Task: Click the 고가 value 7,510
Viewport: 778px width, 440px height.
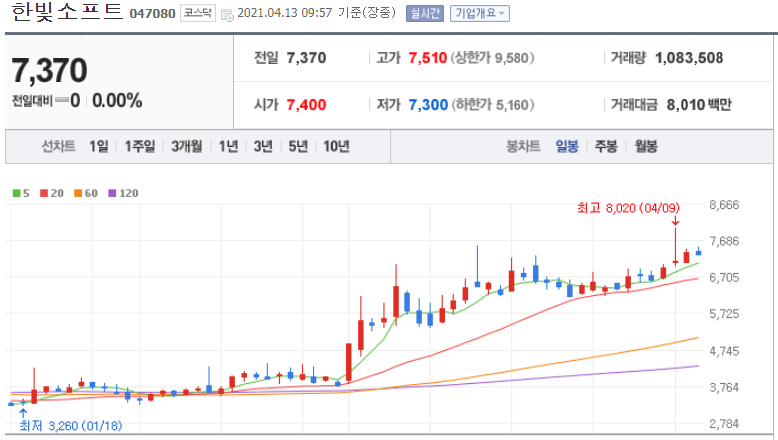Action: click(428, 58)
